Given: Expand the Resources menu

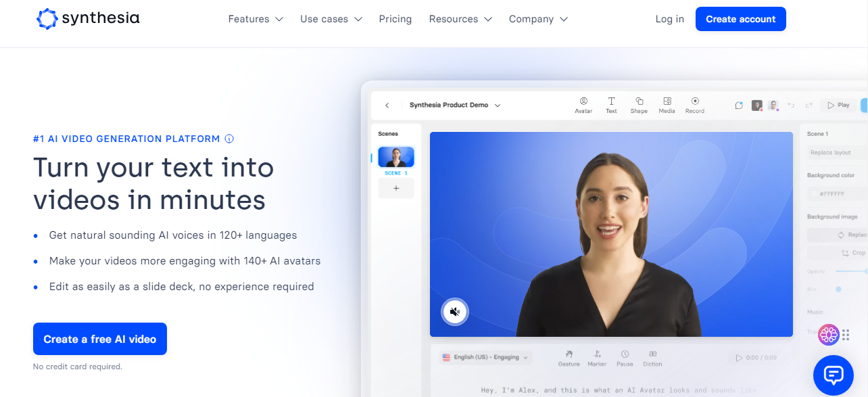Looking at the screenshot, I should point(460,19).
